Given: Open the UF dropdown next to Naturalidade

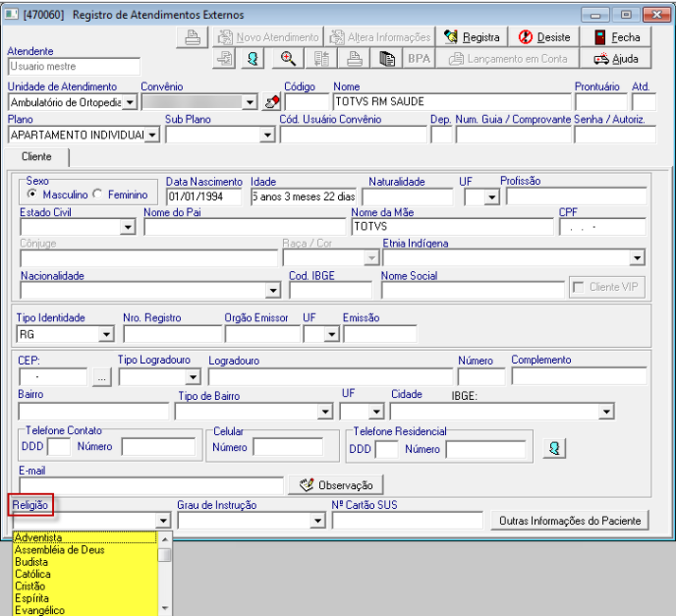Looking at the screenshot, I should 491,197.
